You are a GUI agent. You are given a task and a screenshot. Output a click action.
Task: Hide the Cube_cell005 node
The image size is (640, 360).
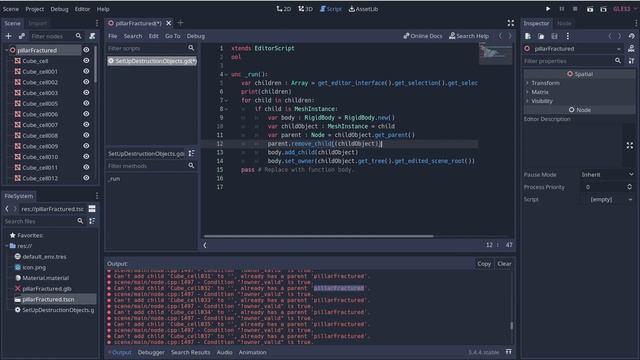tap(86, 103)
